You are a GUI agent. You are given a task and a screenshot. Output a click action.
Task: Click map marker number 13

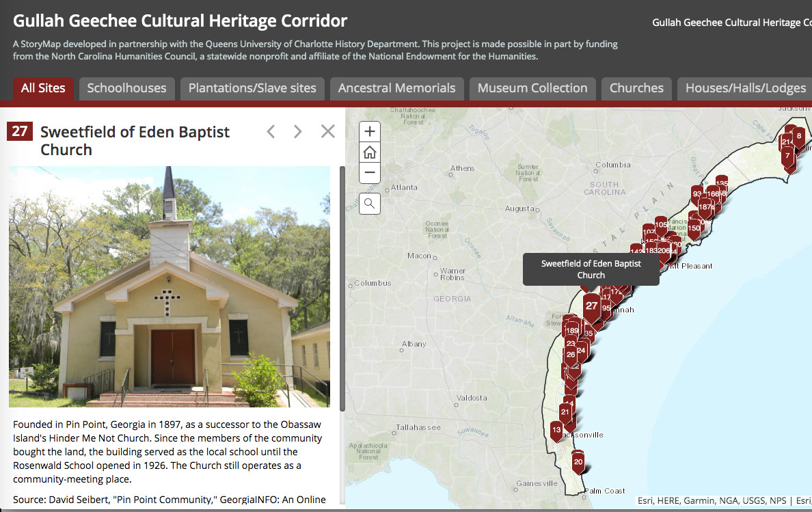click(556, 430)
